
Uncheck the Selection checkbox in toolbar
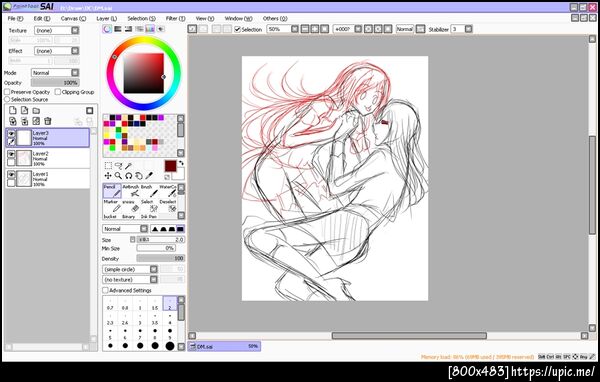237,29
